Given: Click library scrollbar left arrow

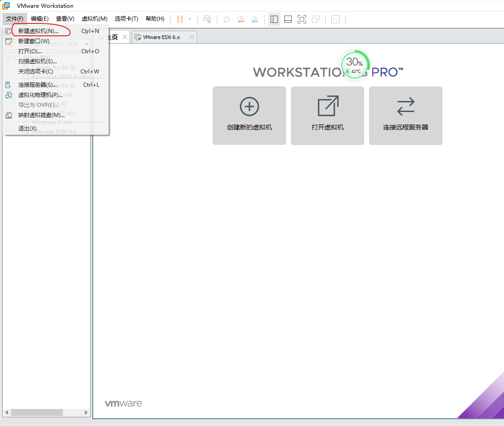Looking at the screenshot, I should (7, 412).
